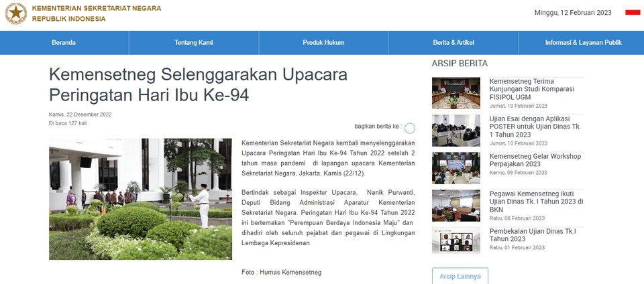Click date Jumat, 10 Februari 2023 under FISIPOL UGM
This screenshot has width=644, height=284.
pyautogui.click(x=519, y=106)
